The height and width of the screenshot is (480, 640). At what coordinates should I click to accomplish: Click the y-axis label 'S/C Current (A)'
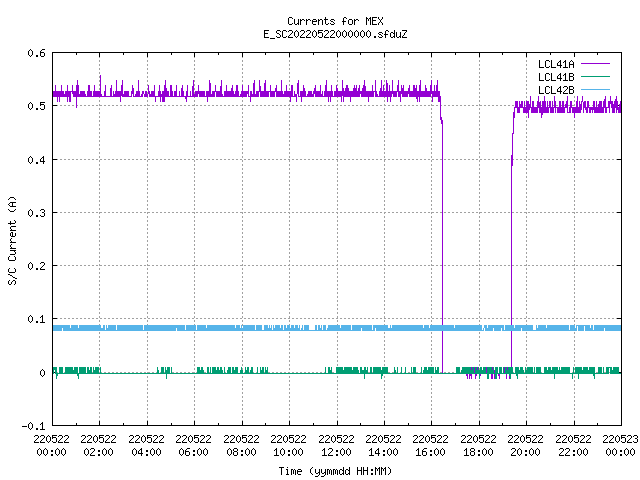[12, 240]
